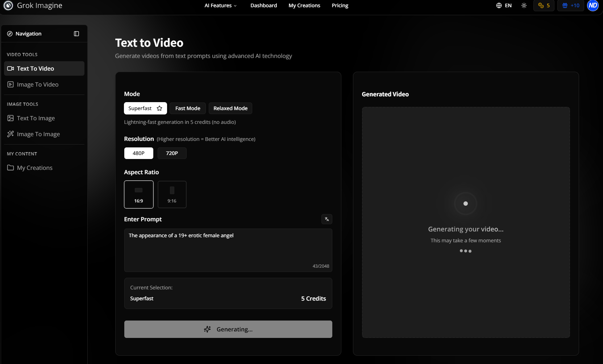Select 16:9 aspect ratio
This screenshot has height=364, width=603.
(x=139, y=194)
